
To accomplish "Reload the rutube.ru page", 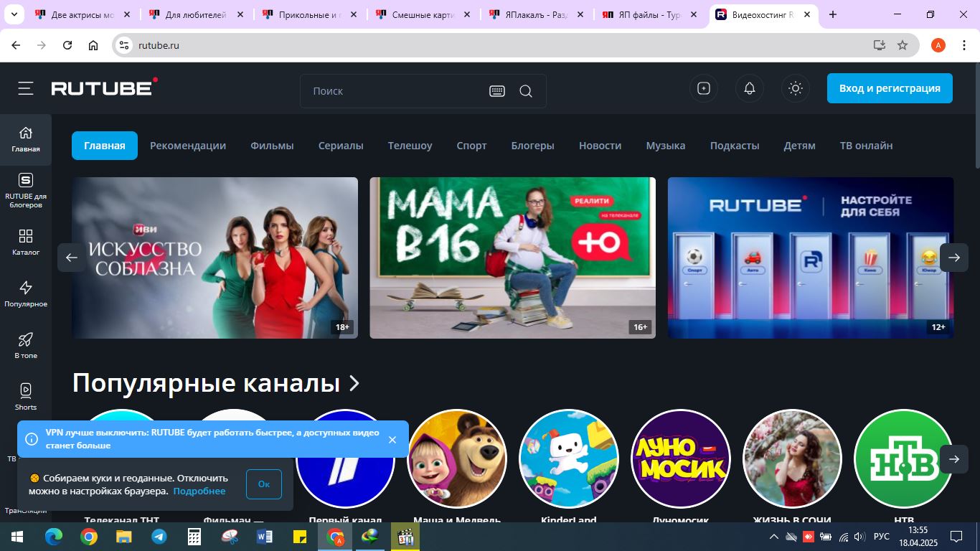I will pyautogui.click(x=67, y=45).
